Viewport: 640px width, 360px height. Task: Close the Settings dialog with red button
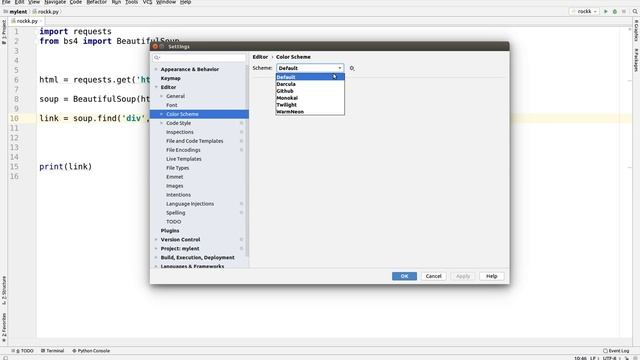click(155, 47)
